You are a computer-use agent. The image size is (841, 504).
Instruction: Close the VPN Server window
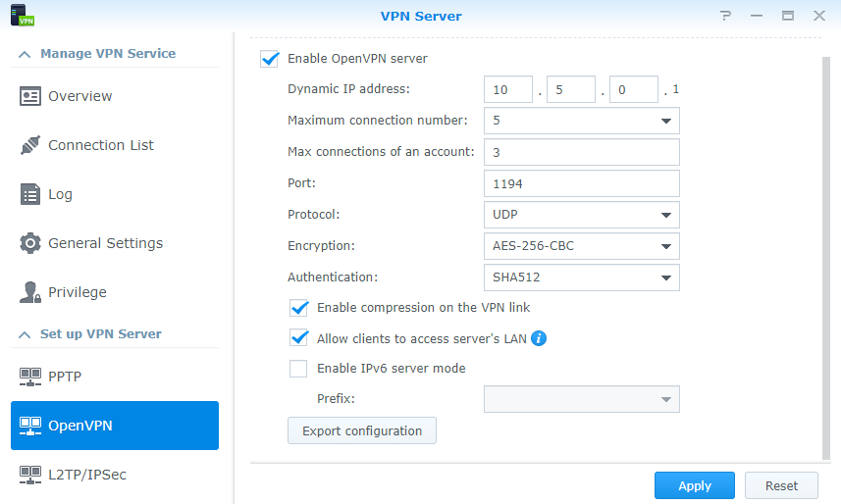(819, 16)
